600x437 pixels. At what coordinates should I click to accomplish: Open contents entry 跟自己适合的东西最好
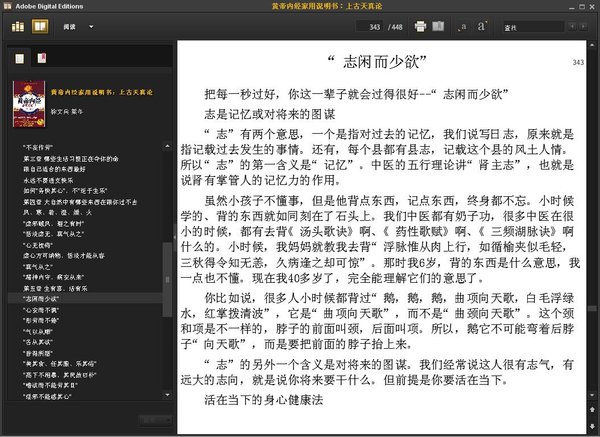point(54,169)
